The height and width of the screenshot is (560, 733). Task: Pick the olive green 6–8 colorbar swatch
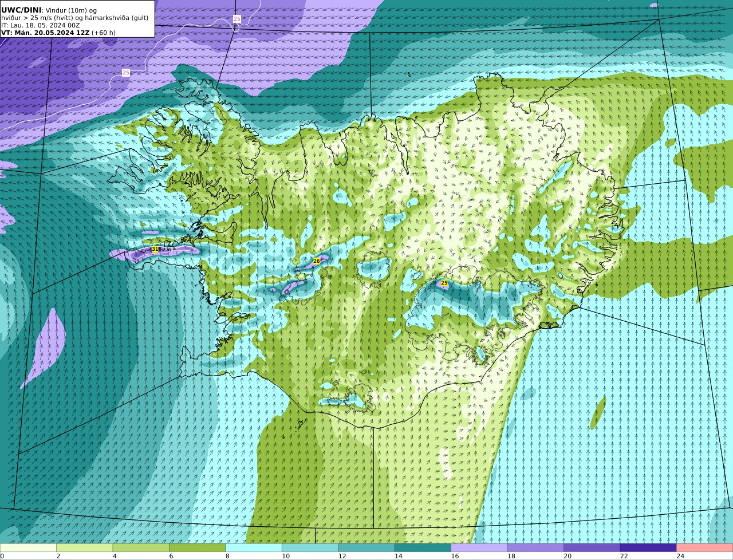point(198,547)
